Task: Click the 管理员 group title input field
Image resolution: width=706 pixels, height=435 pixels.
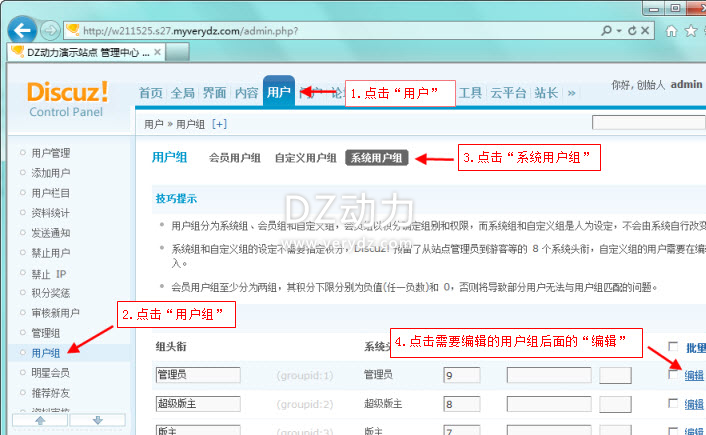Action: (x=198, y=376)
